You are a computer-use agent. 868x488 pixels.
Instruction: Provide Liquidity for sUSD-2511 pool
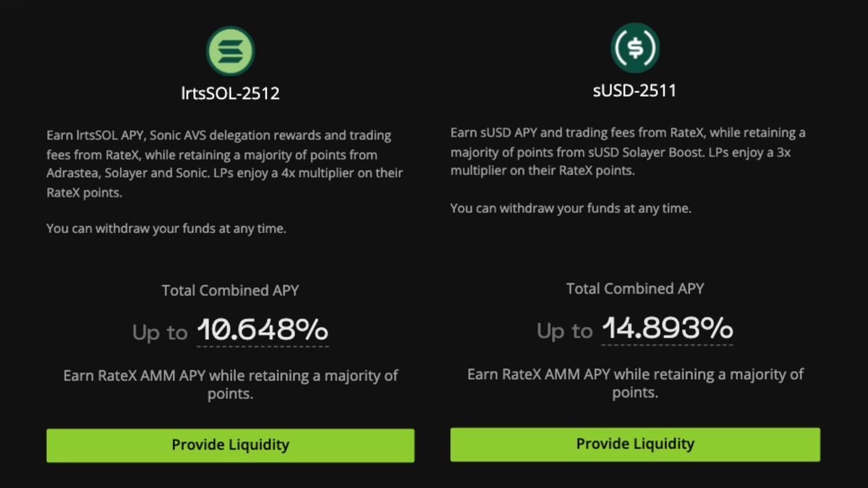(635, 444)
